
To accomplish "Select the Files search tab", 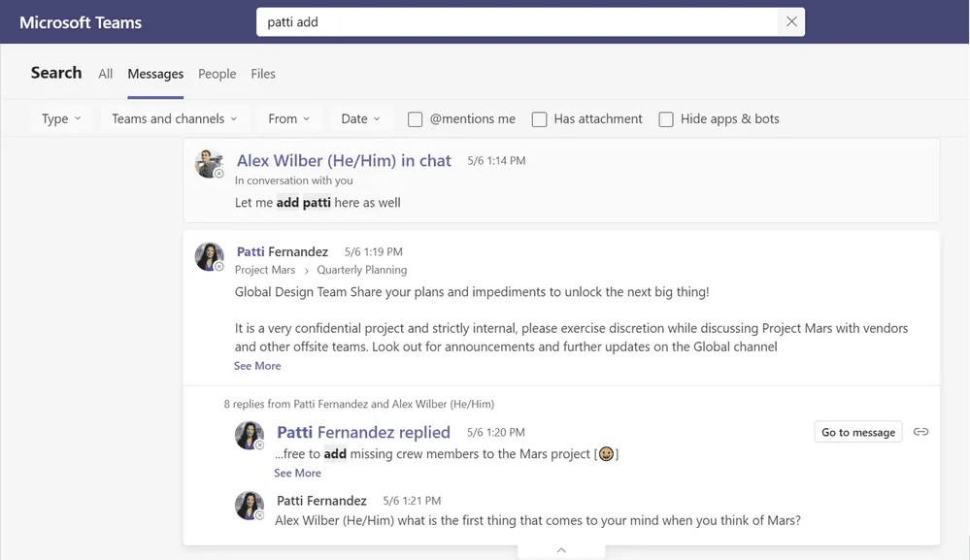I will coord(264,74).
